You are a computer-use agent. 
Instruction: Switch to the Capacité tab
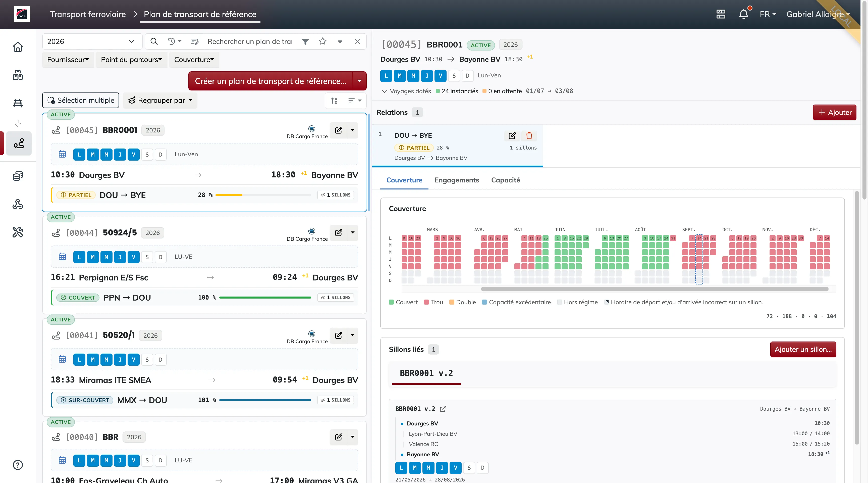pyautogui.click(x=505, y=180)
